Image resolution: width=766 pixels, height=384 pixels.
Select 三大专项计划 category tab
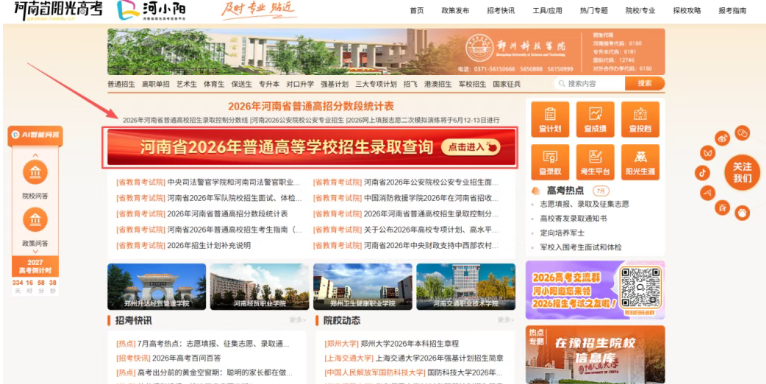click(376, 84)
